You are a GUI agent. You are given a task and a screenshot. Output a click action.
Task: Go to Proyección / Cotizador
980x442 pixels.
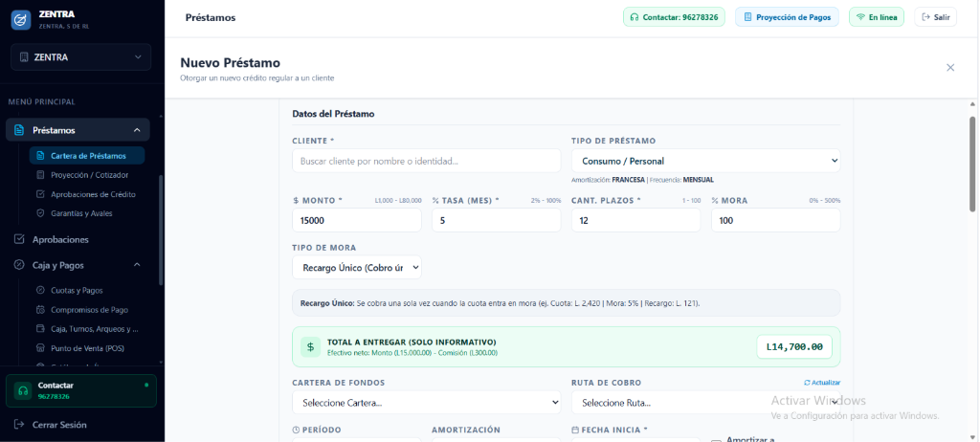[x=89, y=175]
